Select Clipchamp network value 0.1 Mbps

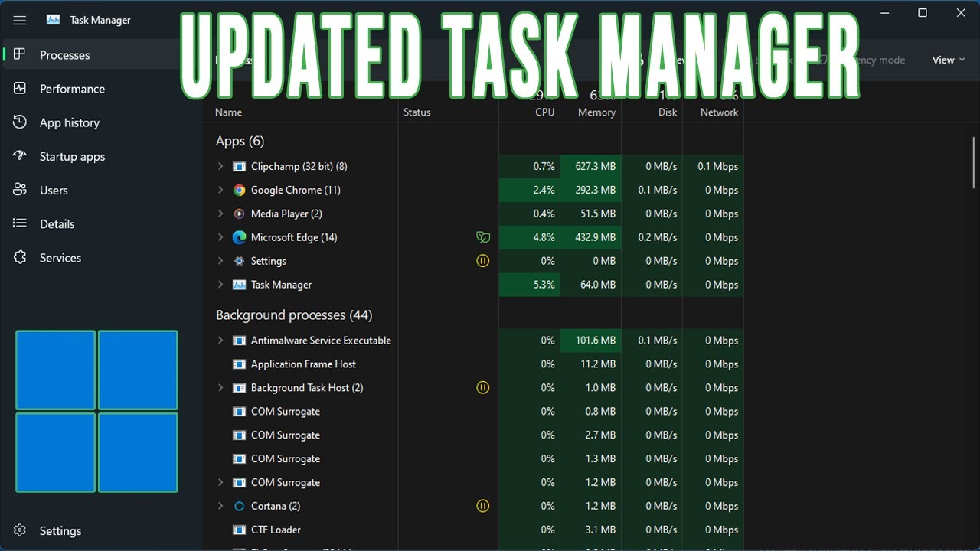[717, 166]
